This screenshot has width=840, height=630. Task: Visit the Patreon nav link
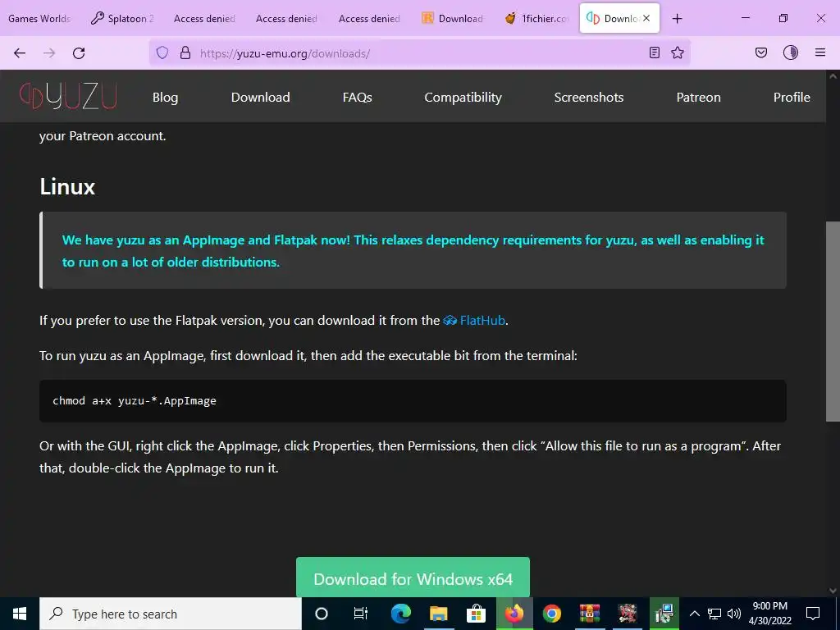[698, 97]
